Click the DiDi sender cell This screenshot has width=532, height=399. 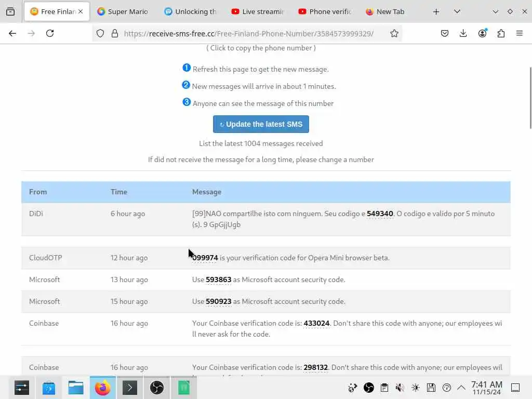tap(36, 214)
